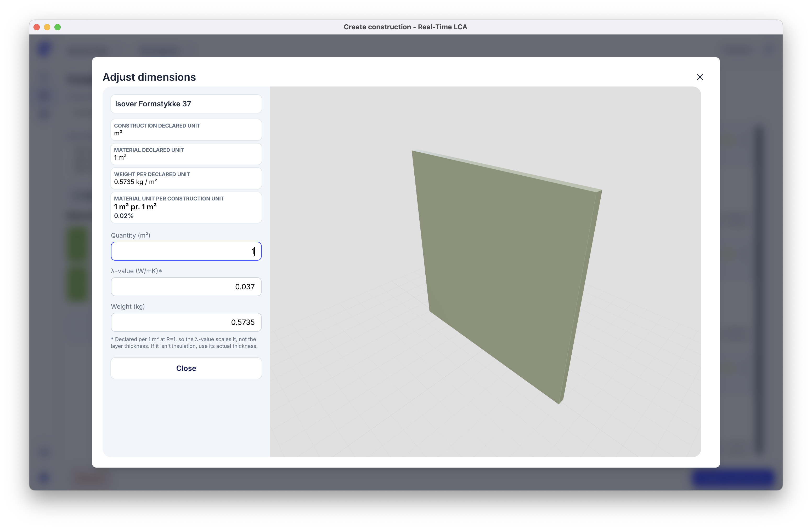Screen dimensions: 812x529
Task: Click the red macOS close window button
Action: [x=37, y=27]
